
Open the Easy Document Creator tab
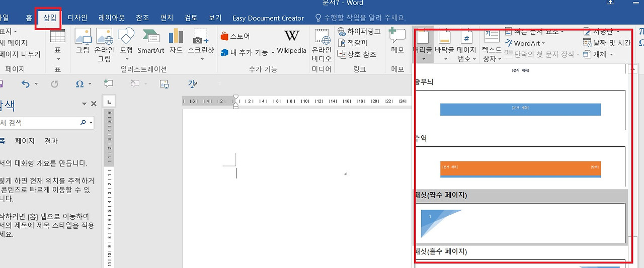point(268,18)
